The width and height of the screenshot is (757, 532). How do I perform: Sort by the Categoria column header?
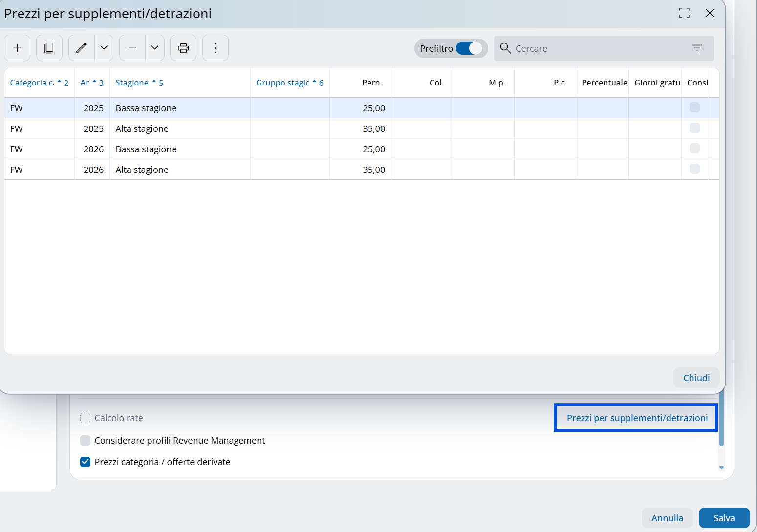pos(32,83)
